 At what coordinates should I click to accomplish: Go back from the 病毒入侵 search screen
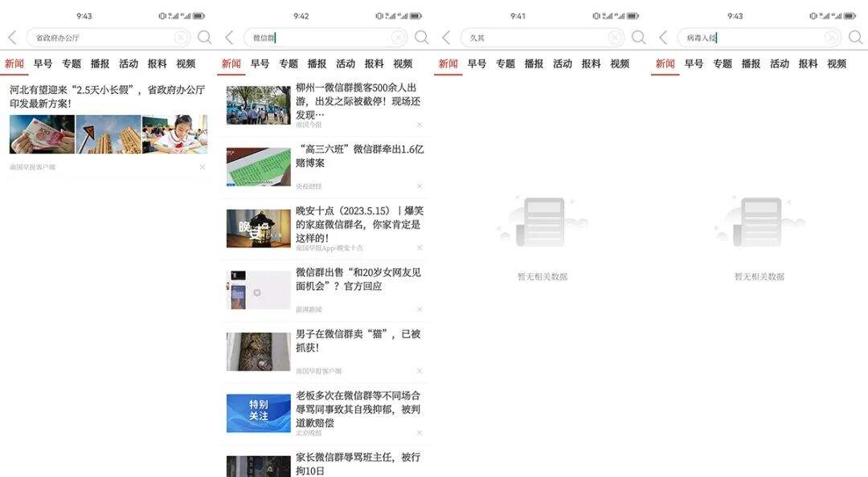(663, 38)
